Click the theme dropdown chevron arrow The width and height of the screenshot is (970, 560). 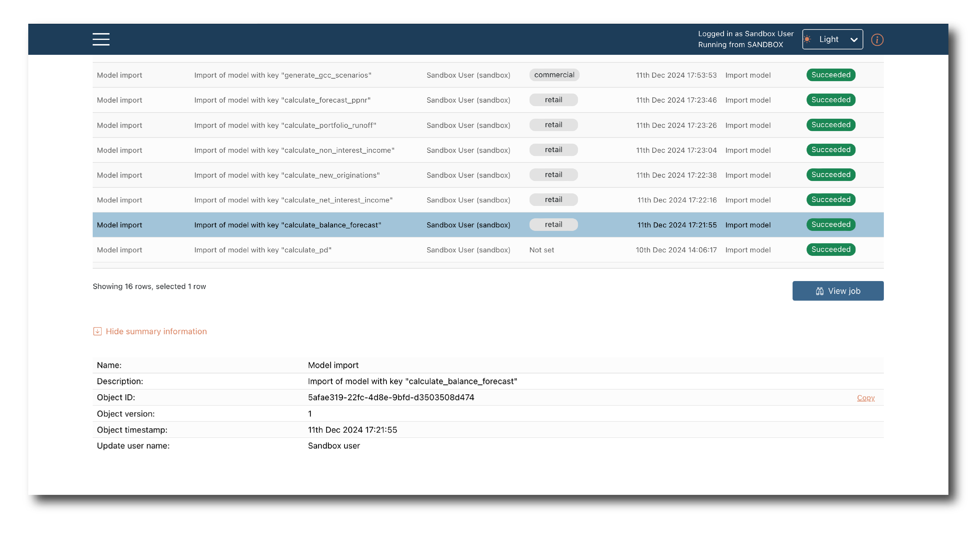[x=854, y=40]
